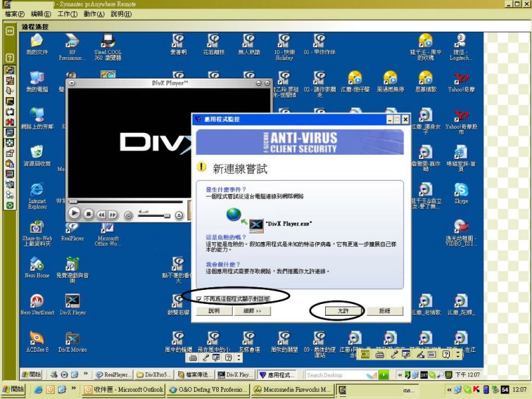
Task: Click the green Go button beside Search Desktop
Action: tap(384, 374)
